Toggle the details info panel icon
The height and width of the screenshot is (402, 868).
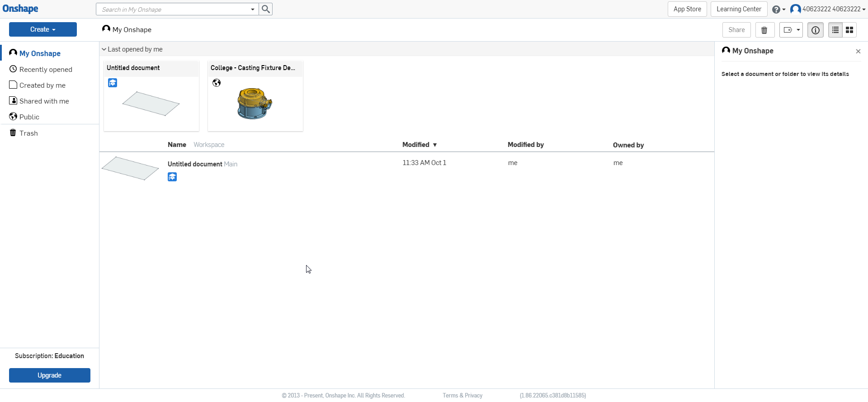tap(815, 30)
